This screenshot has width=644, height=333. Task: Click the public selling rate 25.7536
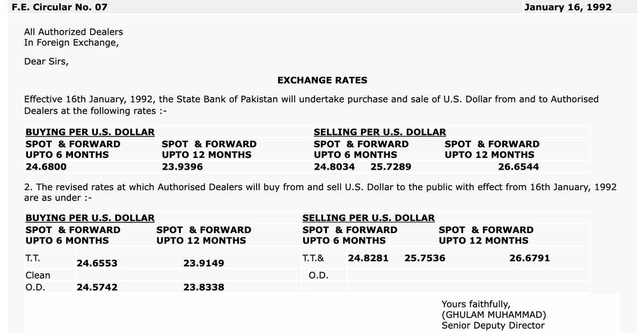click(425, 258)
